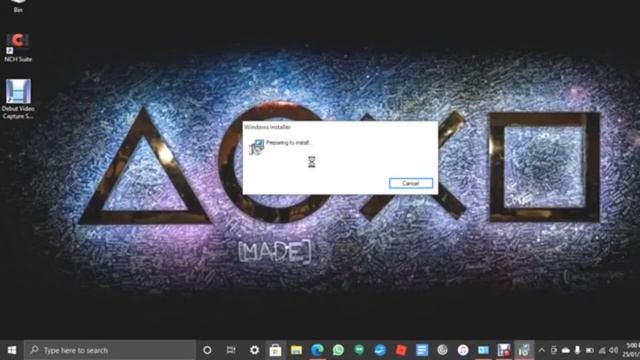The image size is (640, 360).
Task: Open the clock and date flyout
Action: pyautogui.click(x=631, y=350)
